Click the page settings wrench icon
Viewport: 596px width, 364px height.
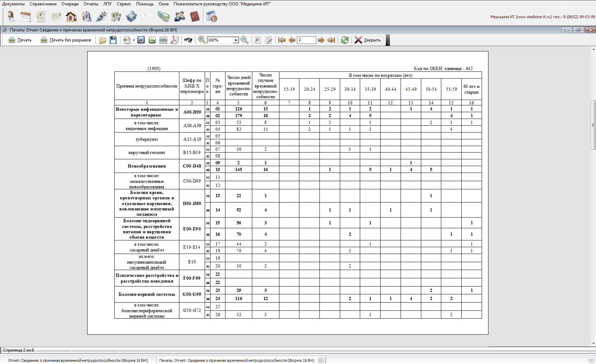click(258, 40)
